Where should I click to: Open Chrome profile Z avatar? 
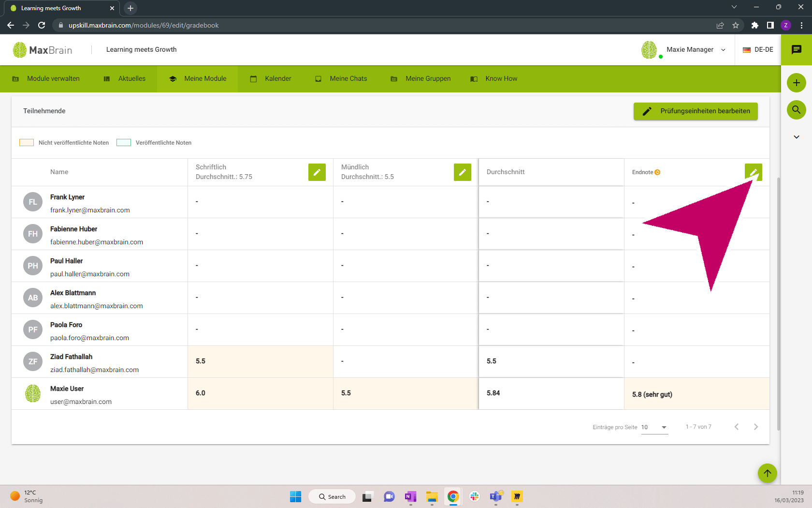click(786, 25)
